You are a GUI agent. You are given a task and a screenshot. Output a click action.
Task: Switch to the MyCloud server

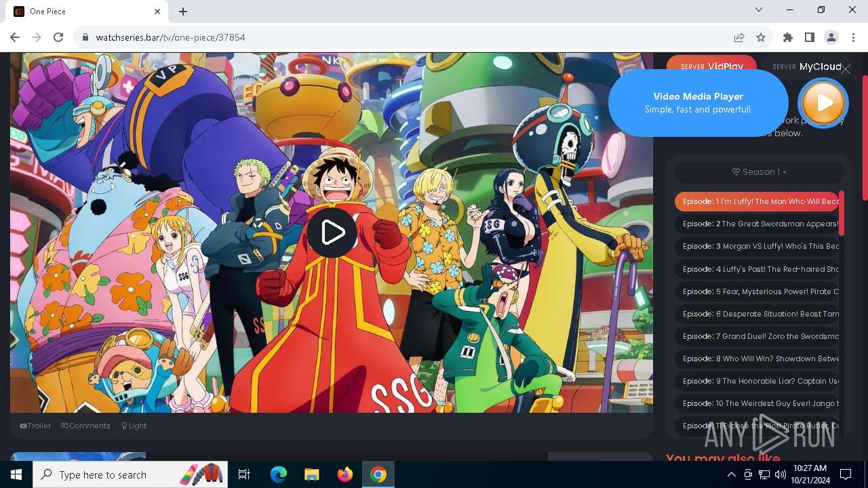(806, 66)
